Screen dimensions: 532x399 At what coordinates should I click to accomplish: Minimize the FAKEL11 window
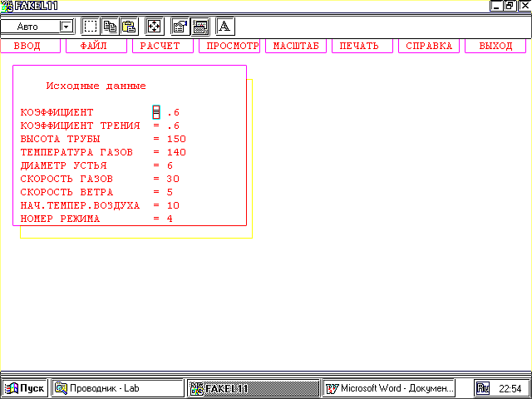(496, 6)
